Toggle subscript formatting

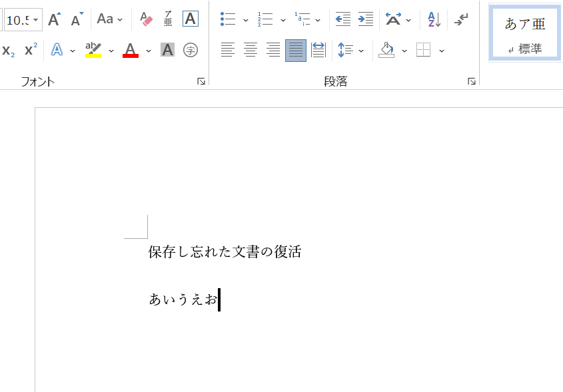click(8, 51)
